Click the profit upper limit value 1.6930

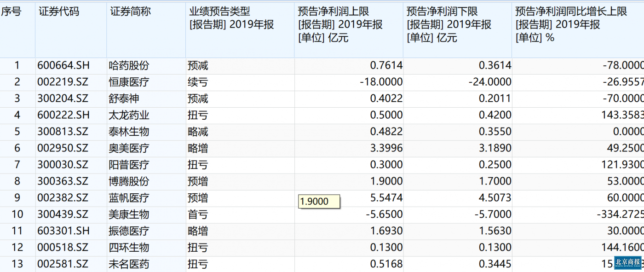click(x=386, y=231)
